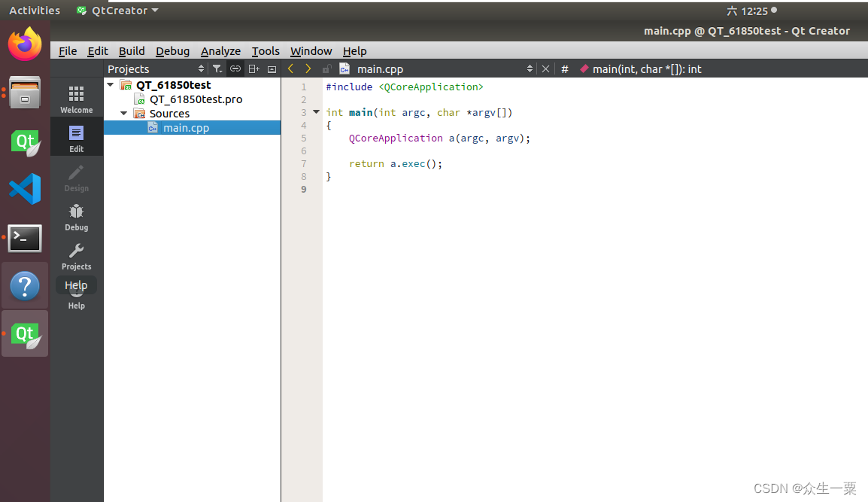Open QtCreator application menu in top bar
The height and width of the screenshot is (502, 868).
click(117, 11)
